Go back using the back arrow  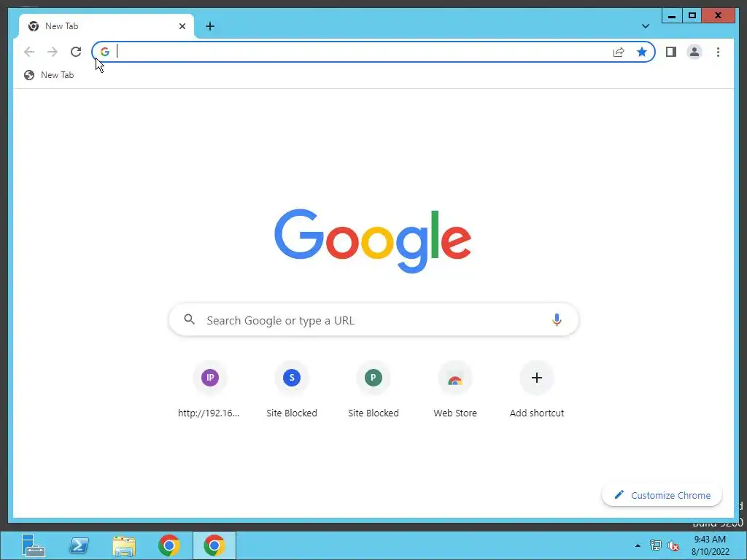29,52
